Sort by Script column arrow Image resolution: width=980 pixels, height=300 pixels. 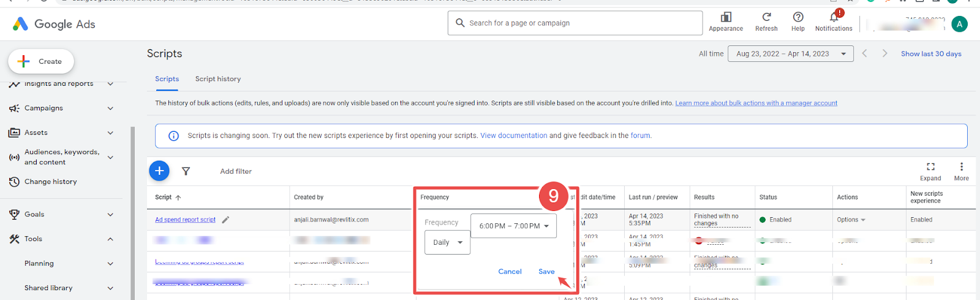[x=178, y=198]
